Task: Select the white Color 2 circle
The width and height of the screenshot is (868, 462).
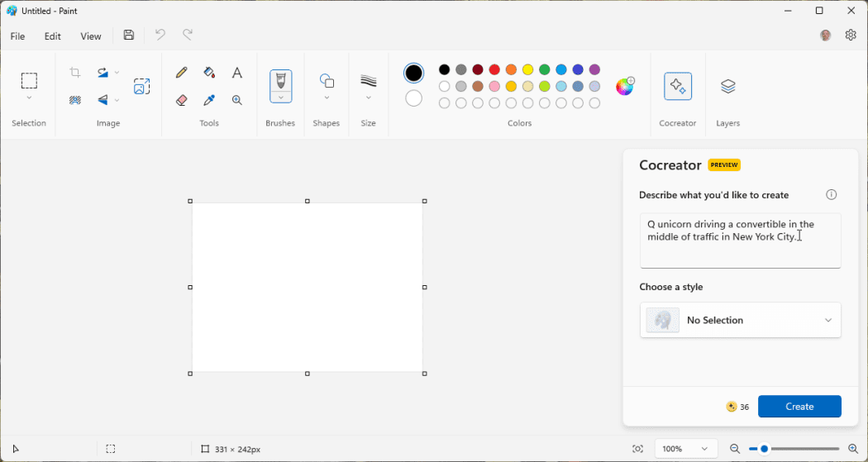Action: pyautogui.click(x=414, y=98)
